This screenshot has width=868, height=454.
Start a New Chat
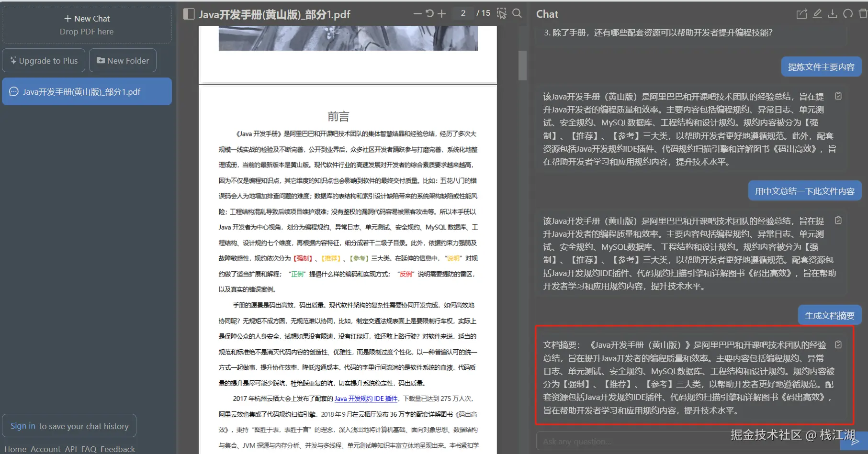(87, 19)
